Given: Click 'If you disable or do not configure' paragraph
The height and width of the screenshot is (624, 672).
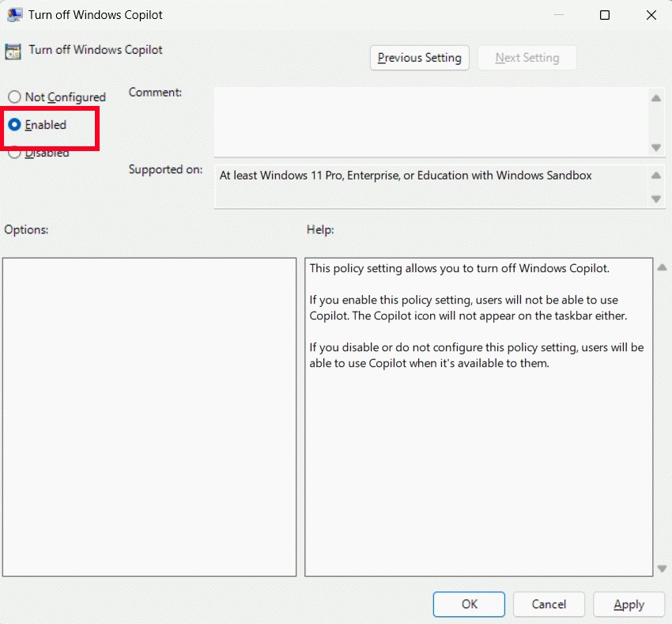Looking at the screenshot, I should click(x=476, y=355).
